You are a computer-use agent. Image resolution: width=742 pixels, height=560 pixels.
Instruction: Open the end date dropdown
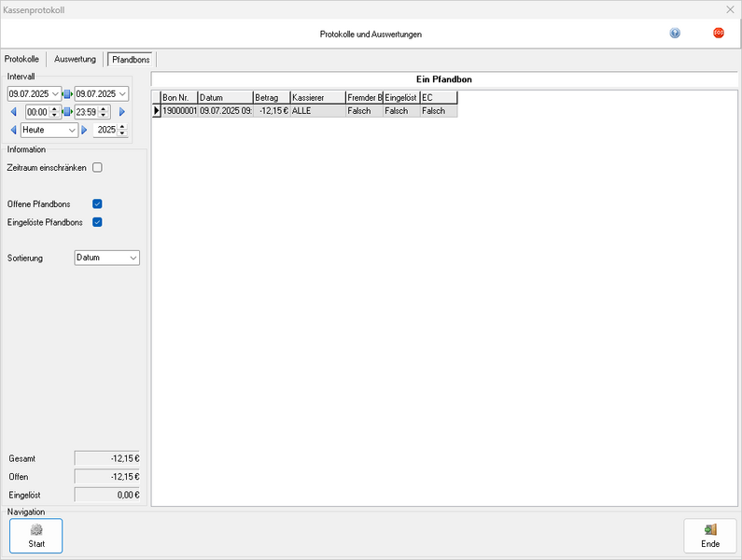(x=122, y=93)
